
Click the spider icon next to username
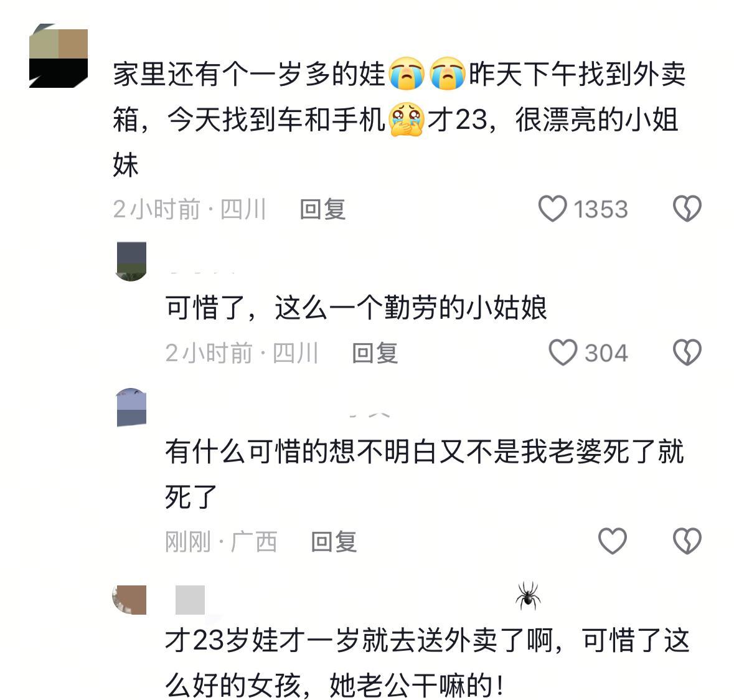pos(528,596)
